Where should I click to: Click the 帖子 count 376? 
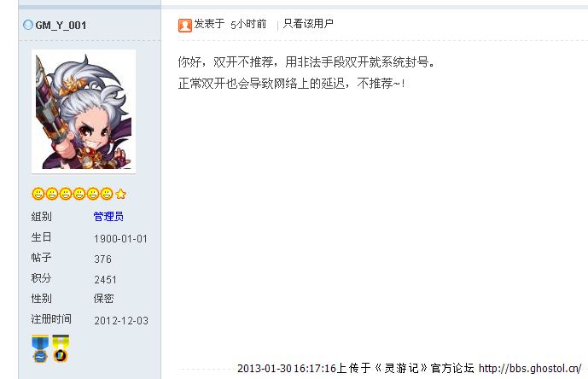[x=102, y=259]
